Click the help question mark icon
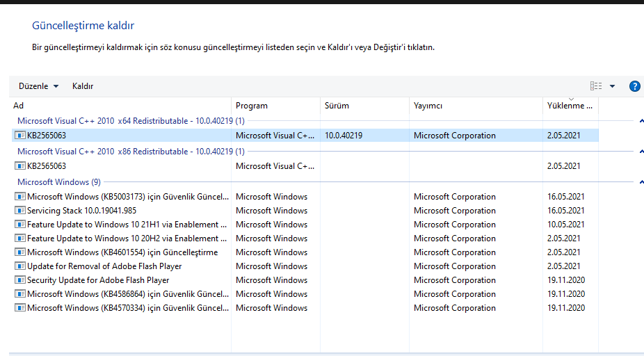This screenshot has width=644, height=356. click(x=634, y=86)
